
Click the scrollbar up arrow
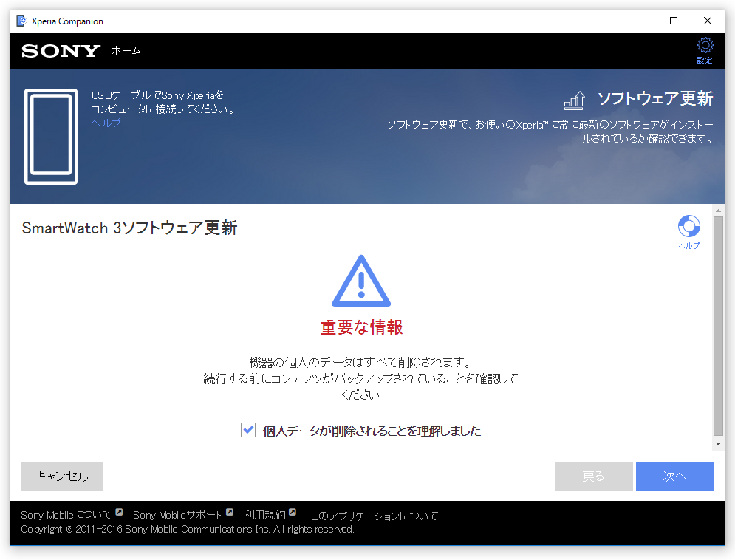718,211
